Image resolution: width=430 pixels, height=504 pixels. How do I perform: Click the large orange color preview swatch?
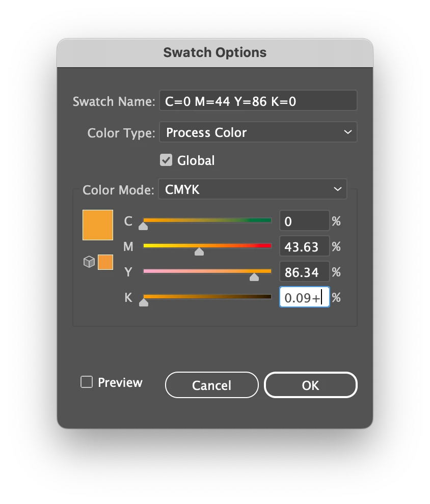coord(98,225)
